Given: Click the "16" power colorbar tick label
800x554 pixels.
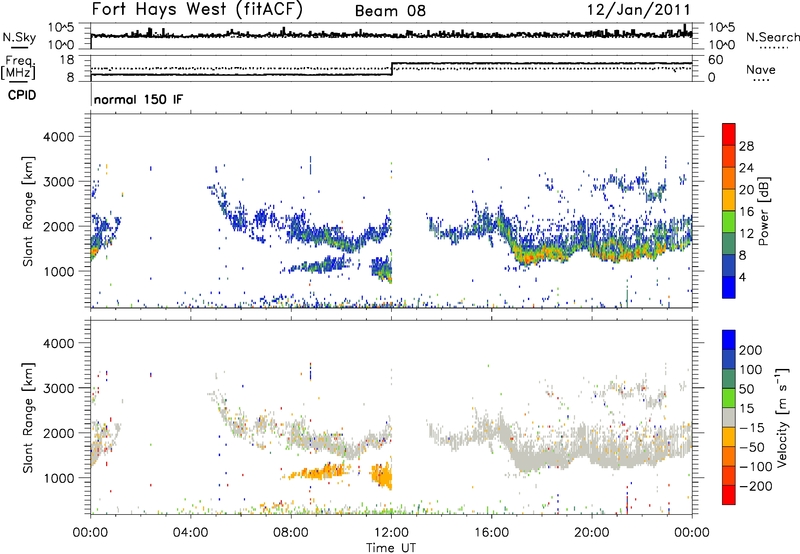Looking at the screenshot, I should tap(746, 212).
